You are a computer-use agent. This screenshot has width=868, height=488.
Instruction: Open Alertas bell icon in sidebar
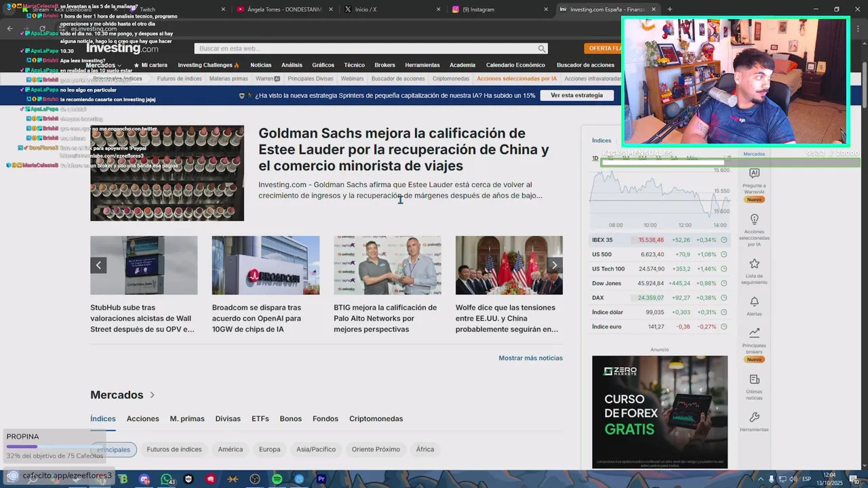(x=754, y=302)
